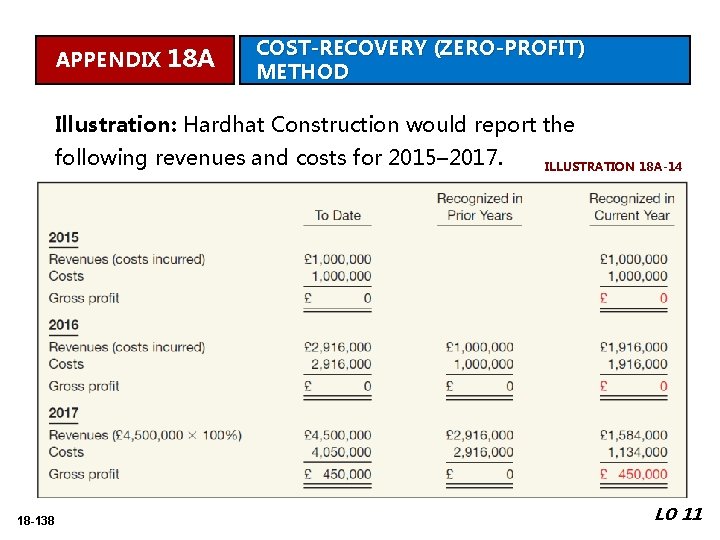Viewport: 720px width, 540px height.
Task: Click the 2017 Gross profit row label
Action: 84,474
